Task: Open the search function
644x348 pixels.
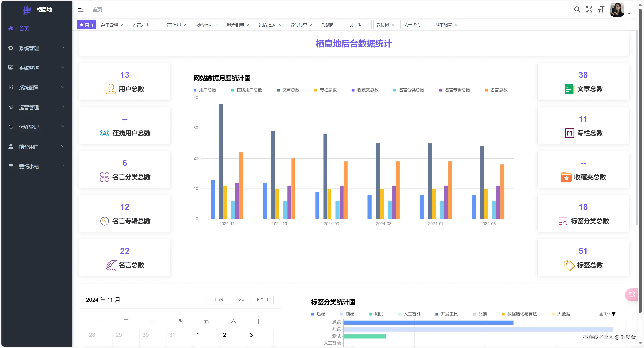Action: pyautogui.click(x=577, y=9)
